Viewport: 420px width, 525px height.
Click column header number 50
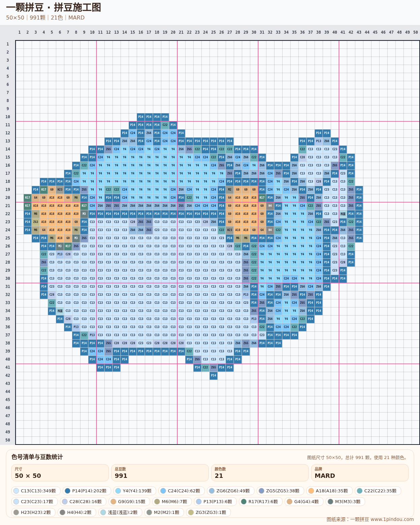tap(416, 32)
